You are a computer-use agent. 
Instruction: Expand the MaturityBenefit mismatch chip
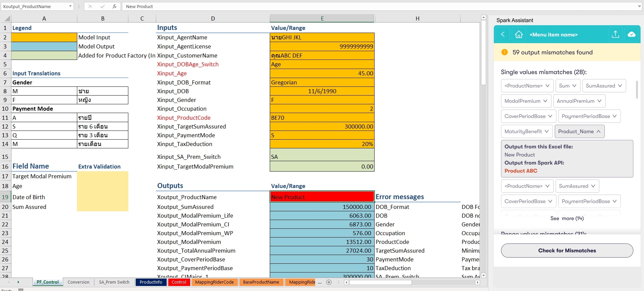[526, 132]
